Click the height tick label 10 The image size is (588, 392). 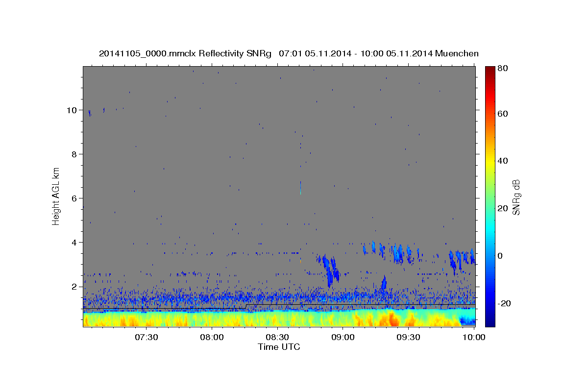(72, 110)
